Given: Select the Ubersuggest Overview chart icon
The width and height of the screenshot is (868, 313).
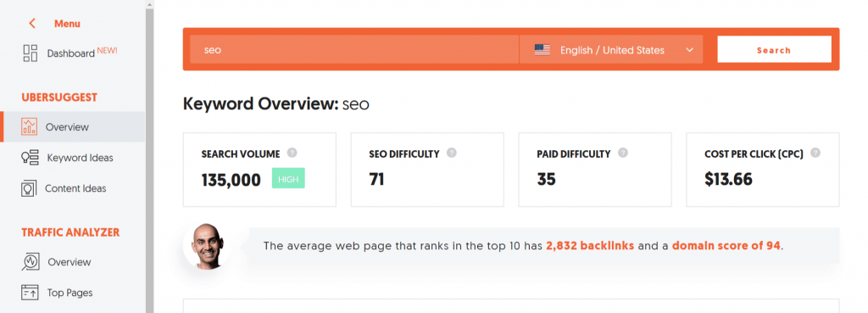Looking at the screenshot, I should 29,127.
